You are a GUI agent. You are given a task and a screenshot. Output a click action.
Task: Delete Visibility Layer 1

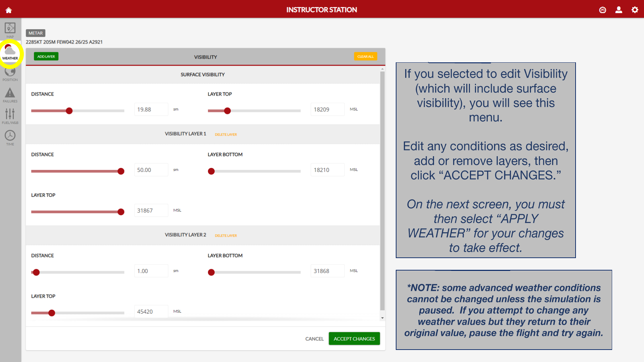coord(226,134)
